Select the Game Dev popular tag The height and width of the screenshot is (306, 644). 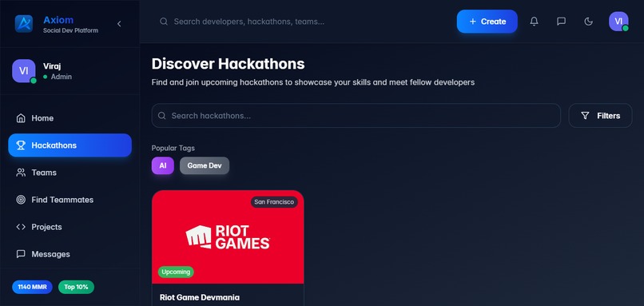click(205, 165)
